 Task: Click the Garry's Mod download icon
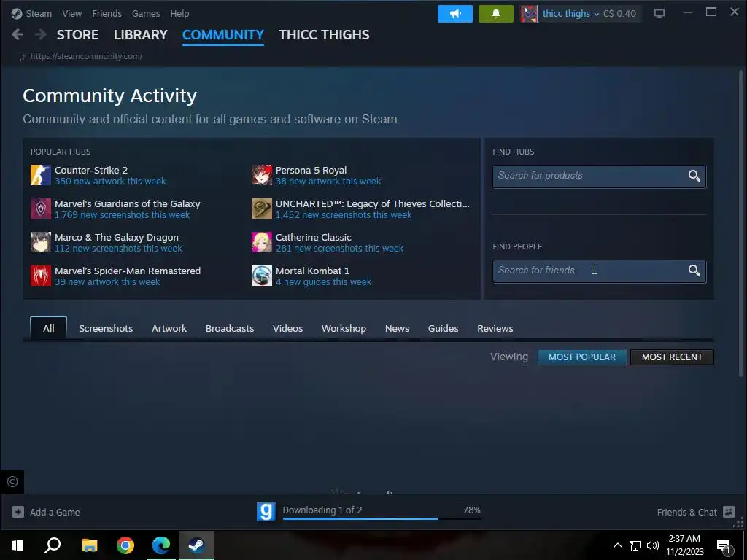(x=266, y=512)
